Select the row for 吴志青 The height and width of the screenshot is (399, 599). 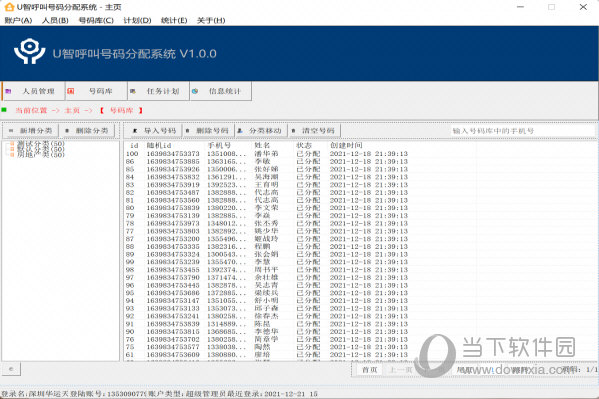click(267, 285)
